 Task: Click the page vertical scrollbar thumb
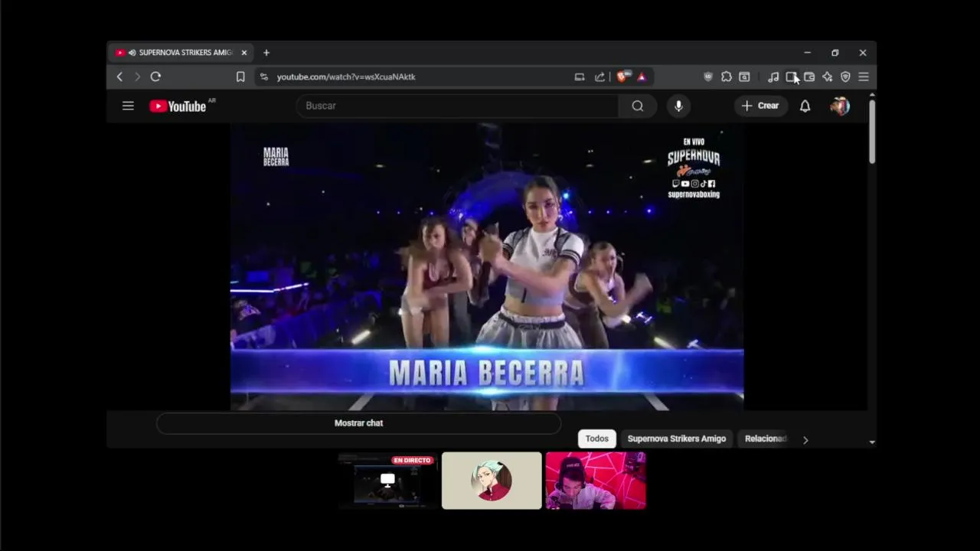872,131
